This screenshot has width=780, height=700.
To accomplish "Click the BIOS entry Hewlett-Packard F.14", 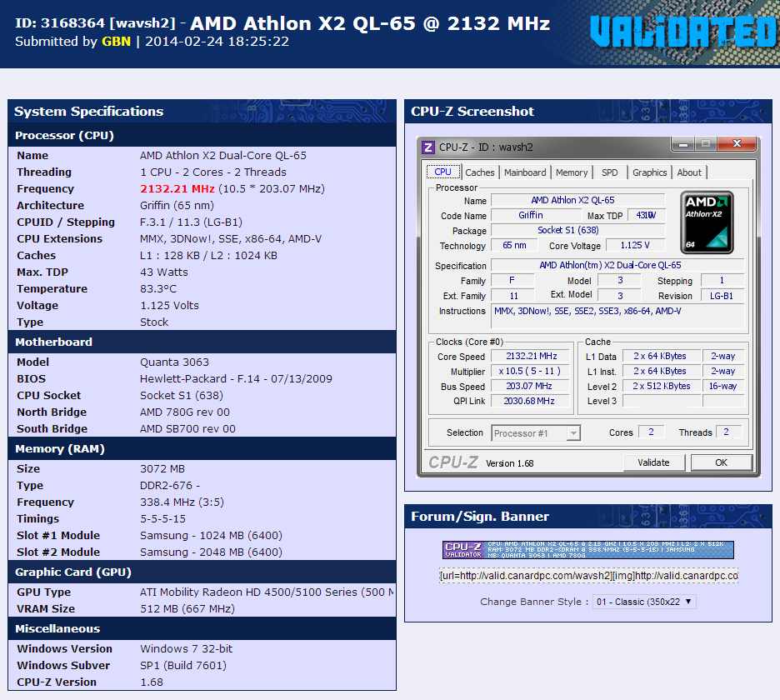I will point(236,379).
